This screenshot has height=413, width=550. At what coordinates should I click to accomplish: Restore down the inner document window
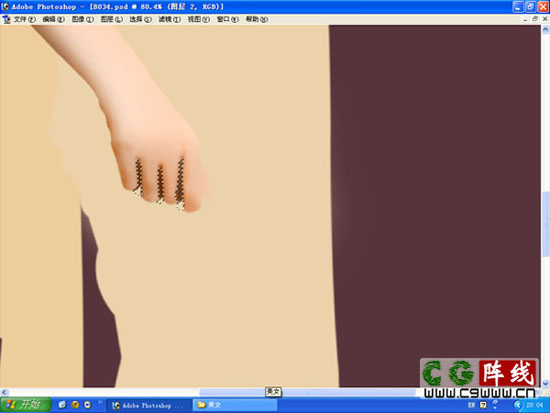pyautogui.click(x=535, y=19)
